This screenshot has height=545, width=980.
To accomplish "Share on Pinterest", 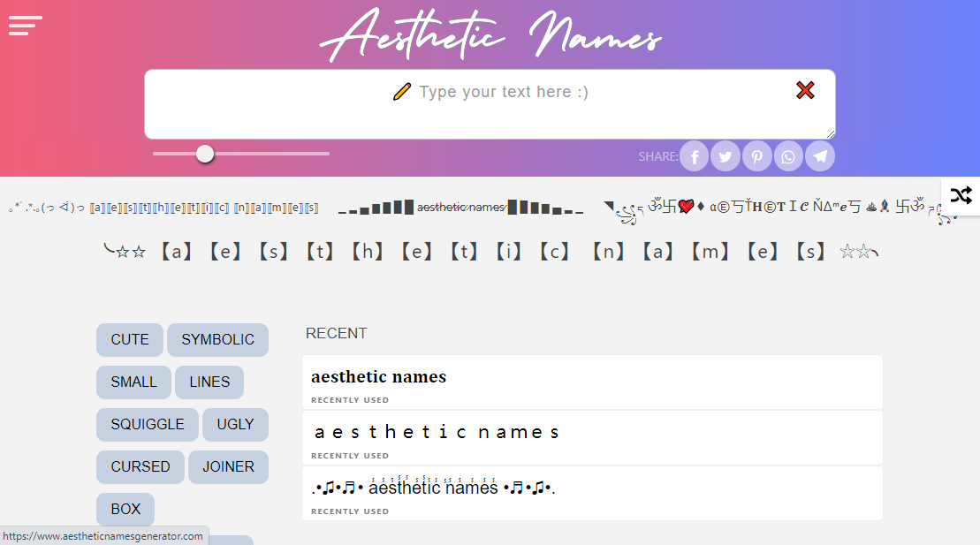I will (756, 155).
